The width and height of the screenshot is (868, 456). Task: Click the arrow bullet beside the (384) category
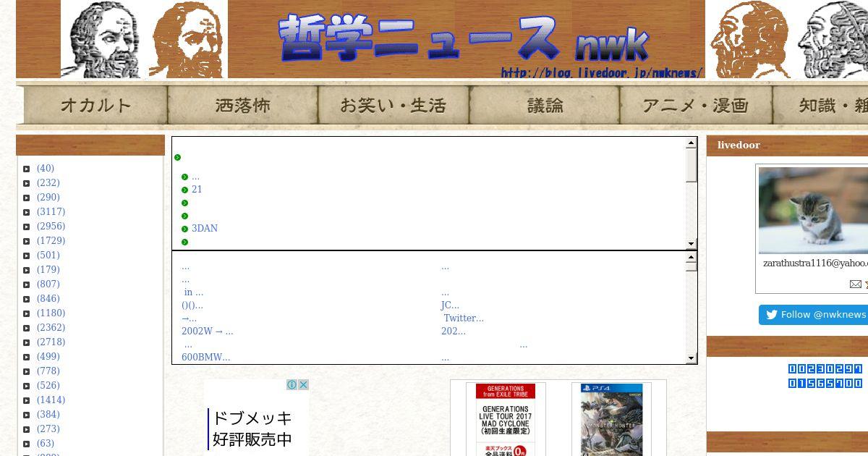27,415
